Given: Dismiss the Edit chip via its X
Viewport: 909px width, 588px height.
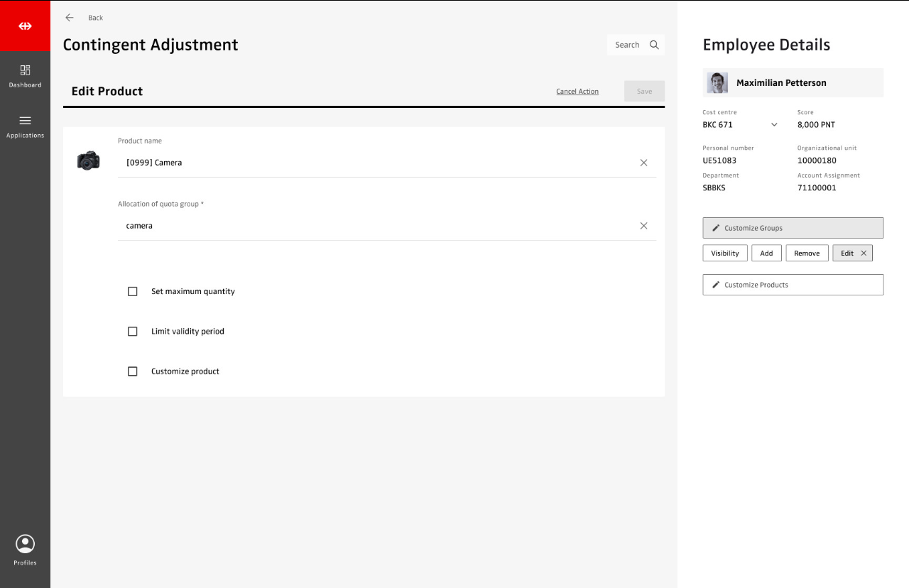Looking at the screenshot, I should (x=864, y=254).
